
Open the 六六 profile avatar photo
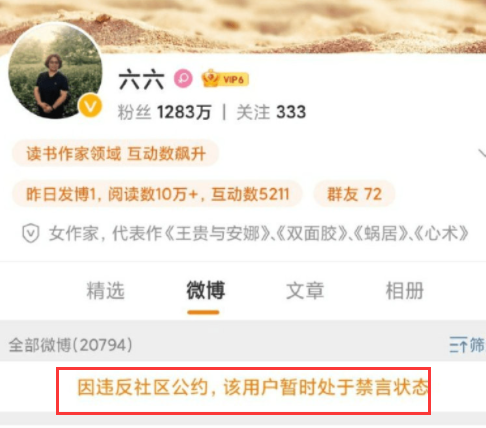click(x=55, y=70)
